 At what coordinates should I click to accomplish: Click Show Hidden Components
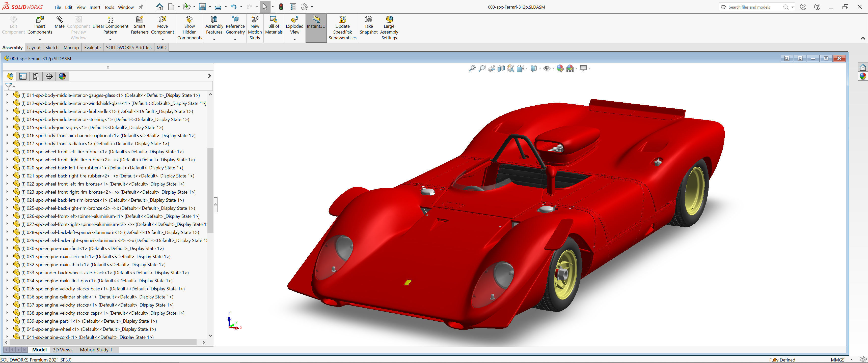(189, 28)
